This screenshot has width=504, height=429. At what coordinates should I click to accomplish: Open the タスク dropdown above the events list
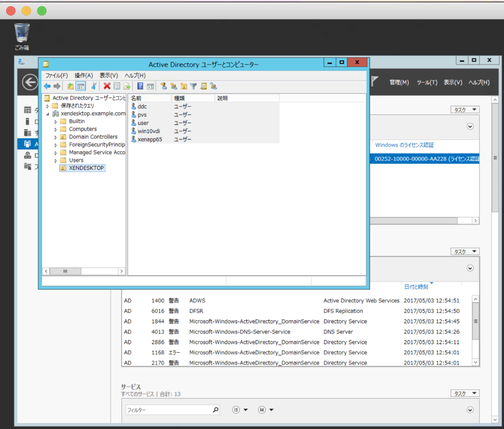(465, 252)
